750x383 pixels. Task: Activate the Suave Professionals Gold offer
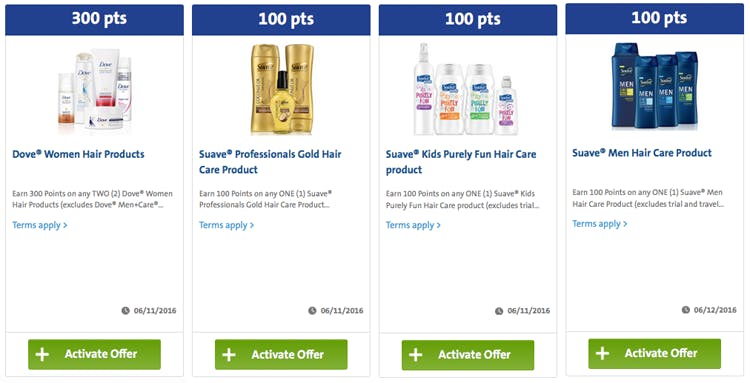coord(281,355)
